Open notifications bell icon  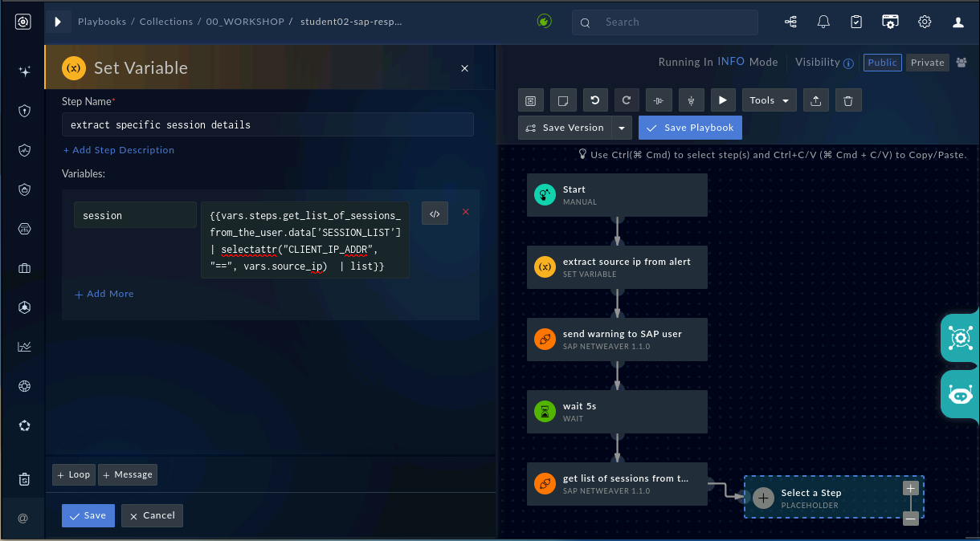823,22
